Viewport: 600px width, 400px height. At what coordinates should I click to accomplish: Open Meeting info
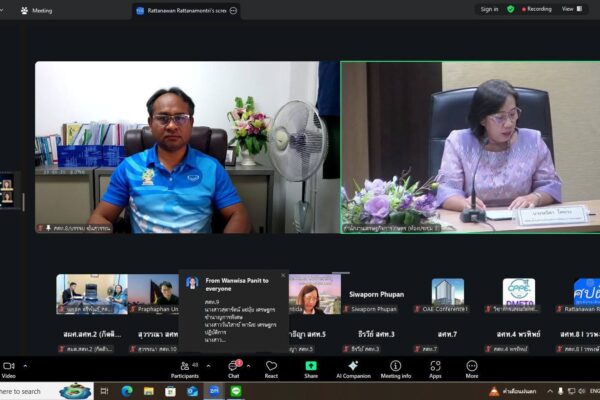[395, 366]
